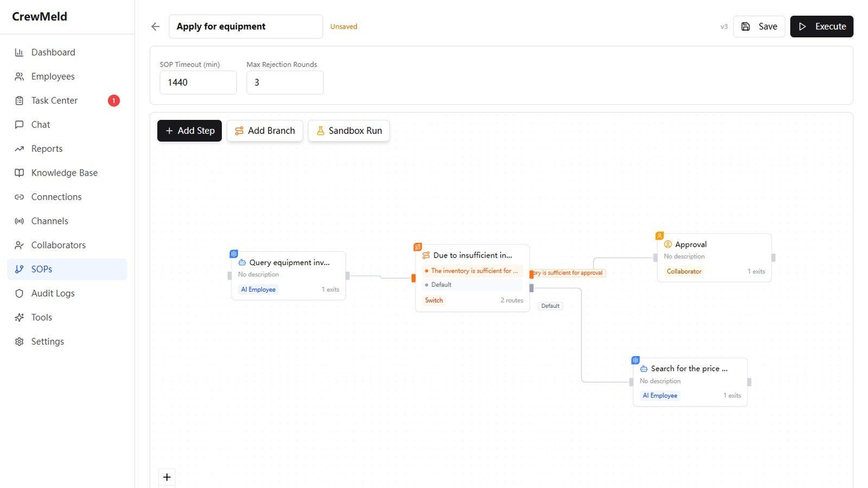
Task: Click the Audit Logs shield icon
Action: [x=19, y=293]
